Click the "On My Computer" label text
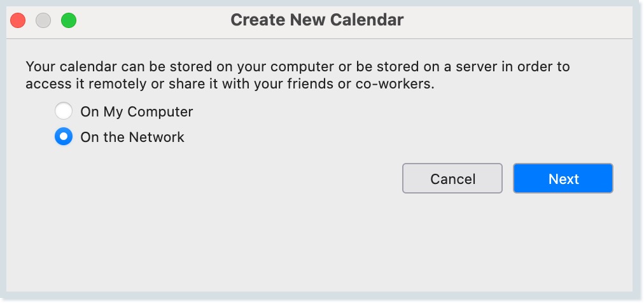Viewport: 644px width, 303px height. coord(136,112)
